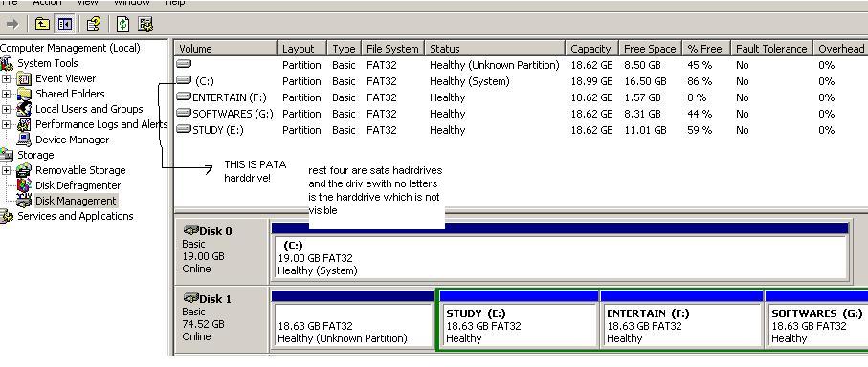Click the 16.50 GB free space cell
This screenshot has width=868, height=367.
tap(645, 81)
